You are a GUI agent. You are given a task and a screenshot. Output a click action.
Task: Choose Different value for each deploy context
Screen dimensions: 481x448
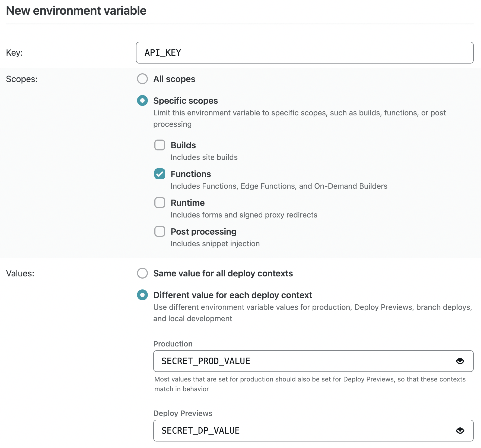pos(142,295)
